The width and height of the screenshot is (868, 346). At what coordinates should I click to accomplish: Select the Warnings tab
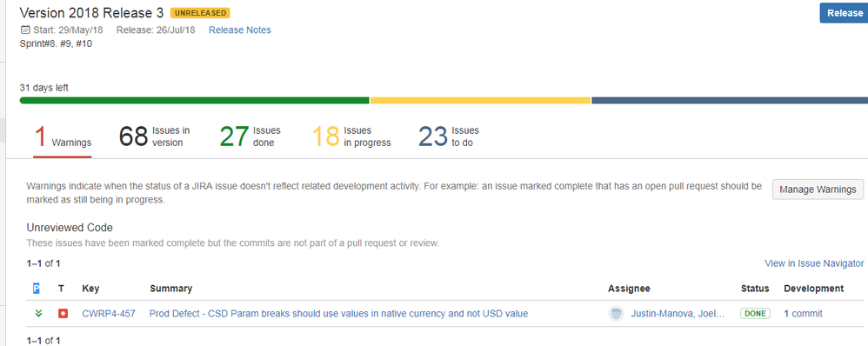(63, 136)
